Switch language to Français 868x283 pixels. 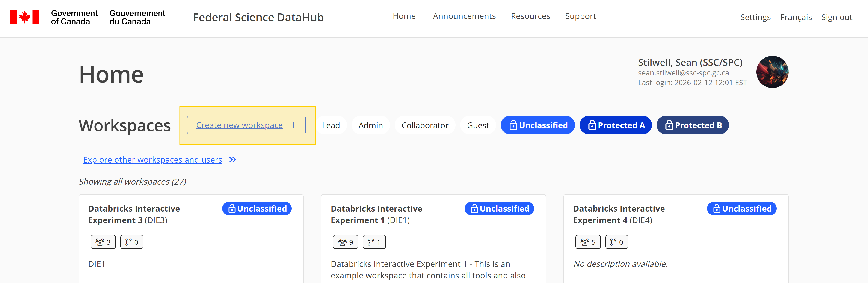796,17
